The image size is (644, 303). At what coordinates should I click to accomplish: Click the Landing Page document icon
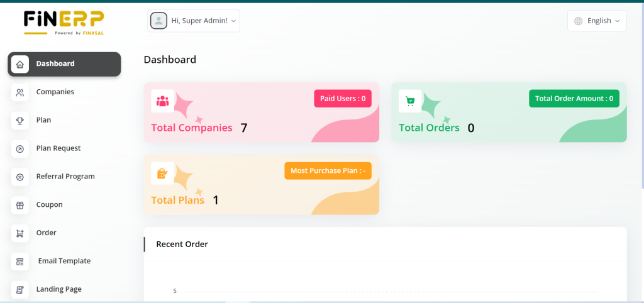click(x=20, y=289)
